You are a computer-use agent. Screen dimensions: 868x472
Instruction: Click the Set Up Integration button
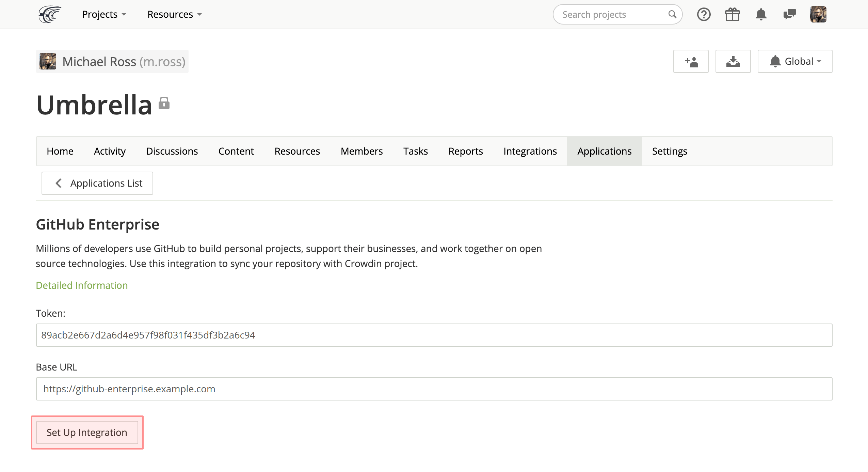87,432
